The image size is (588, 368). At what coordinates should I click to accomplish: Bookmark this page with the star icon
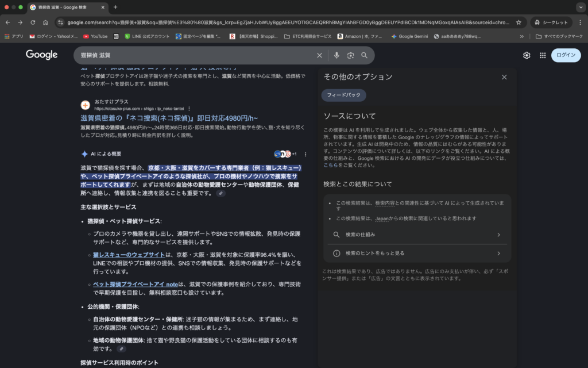pos(517,22)
